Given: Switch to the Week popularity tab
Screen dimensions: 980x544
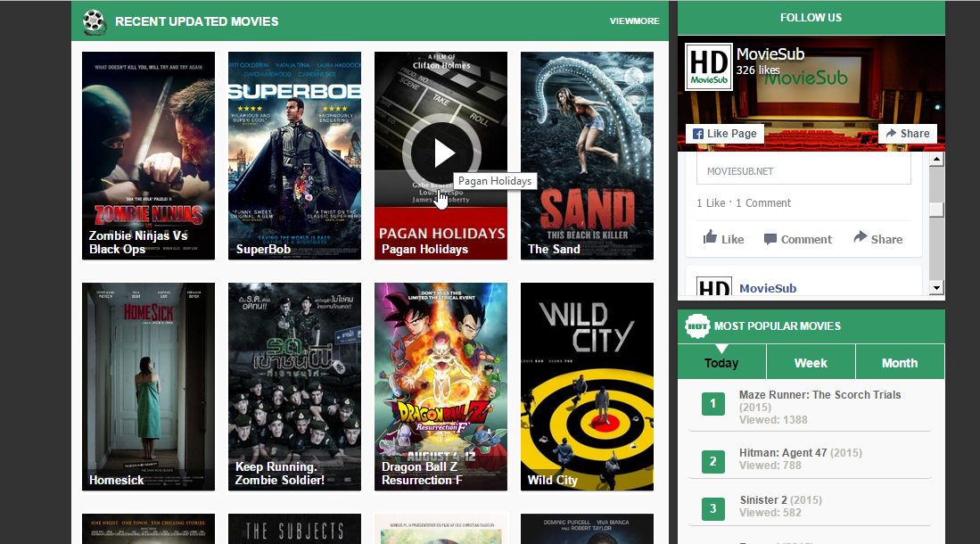Looking at the screenshot, I should pos(811,363).
